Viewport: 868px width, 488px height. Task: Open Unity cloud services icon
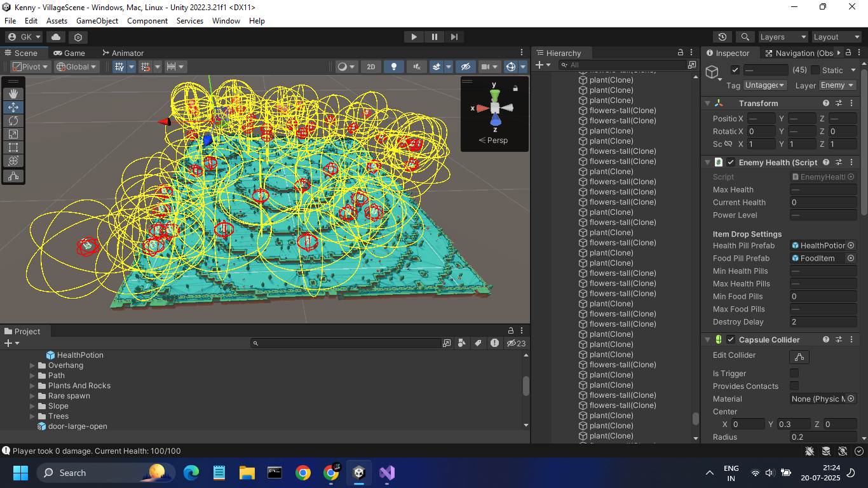[56, 37]
